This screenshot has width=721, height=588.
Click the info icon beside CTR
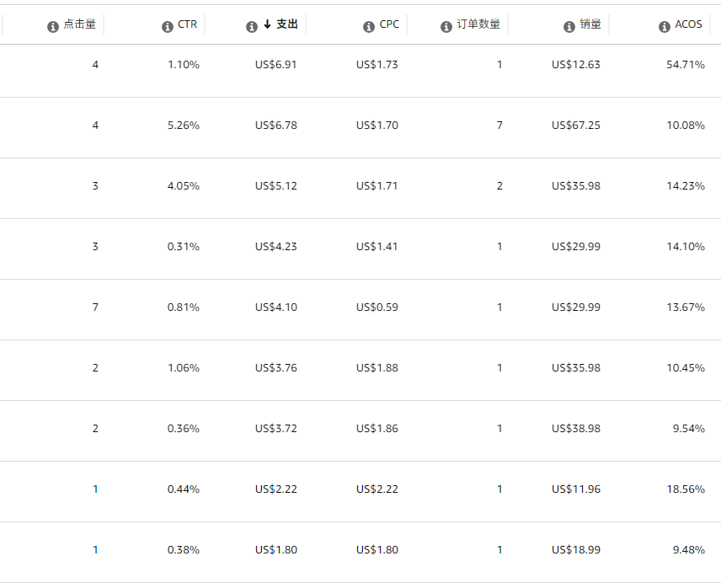pos(167,27)
